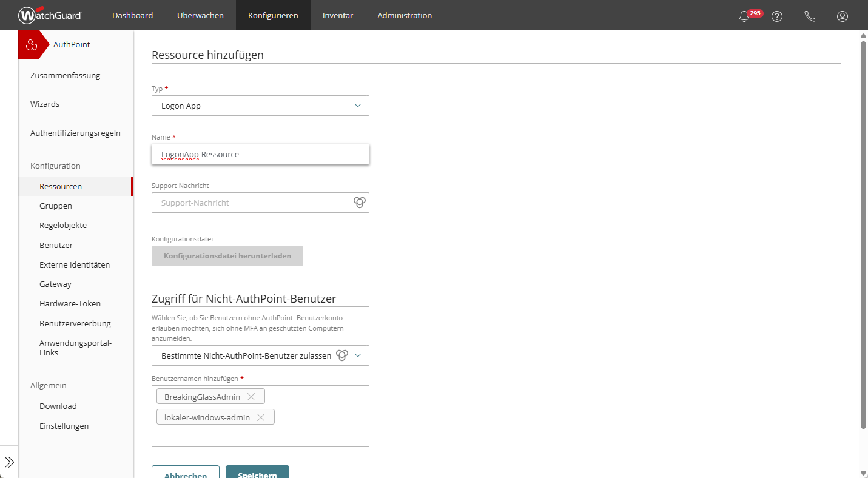Go to Authentifizierungsregeln in sidebar
Image resolution: width=868 pixels, height=478 pixels.
75,133
